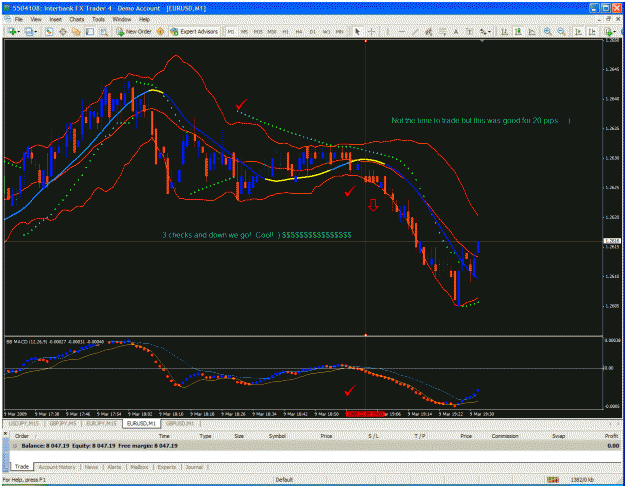
Task: Click the MetaEditor diamond icon
Action: [x=160, y=31]
